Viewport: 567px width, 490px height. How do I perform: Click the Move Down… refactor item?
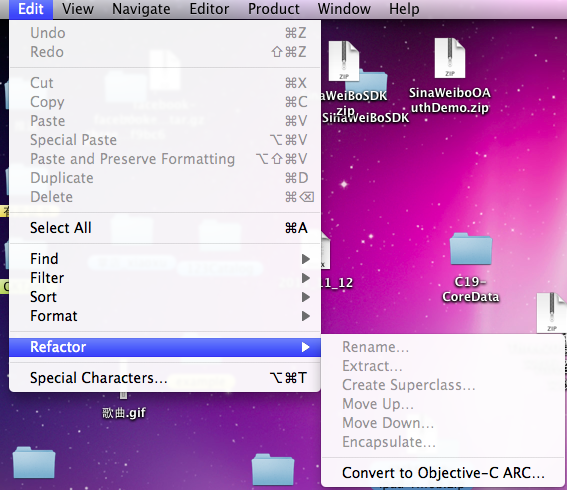coord(443,423)
